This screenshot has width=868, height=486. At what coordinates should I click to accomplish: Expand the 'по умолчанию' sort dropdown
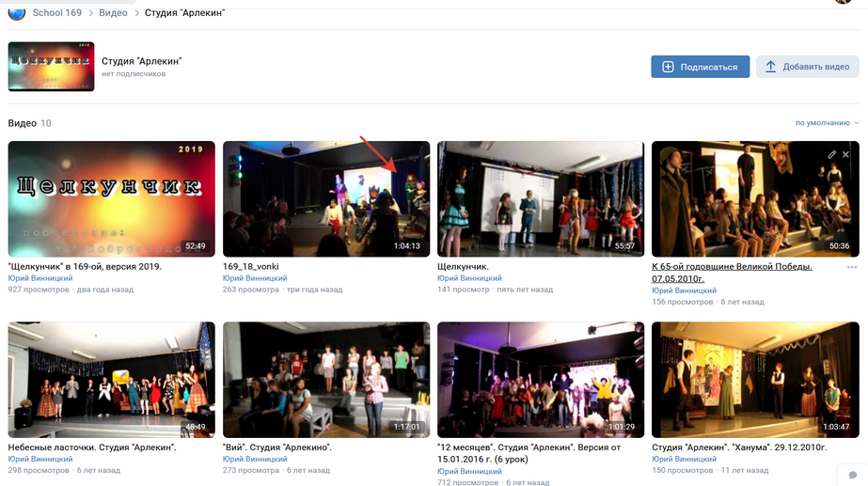(x=827, y=123)
